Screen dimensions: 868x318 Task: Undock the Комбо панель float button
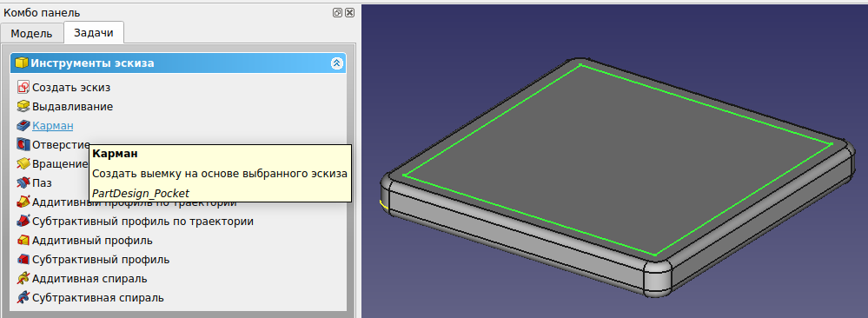coord(337,12)
